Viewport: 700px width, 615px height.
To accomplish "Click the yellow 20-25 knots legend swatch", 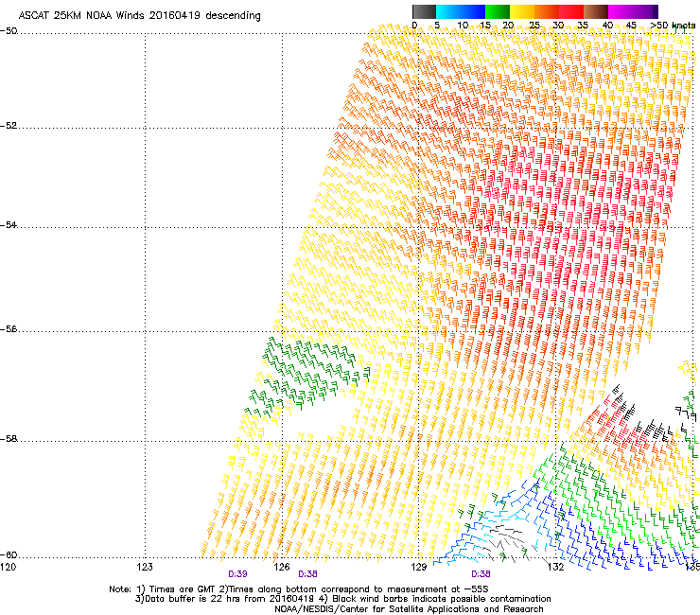I will click(x=522, y=11).
